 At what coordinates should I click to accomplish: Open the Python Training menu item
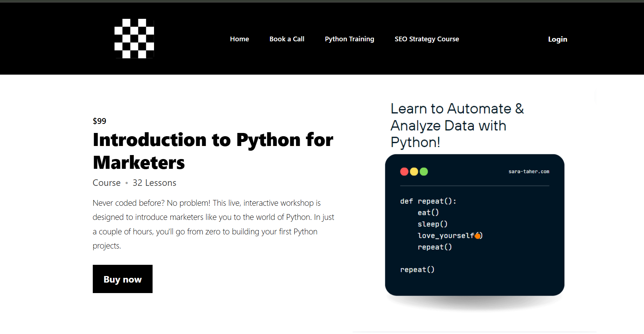click(x=349, y=39)
